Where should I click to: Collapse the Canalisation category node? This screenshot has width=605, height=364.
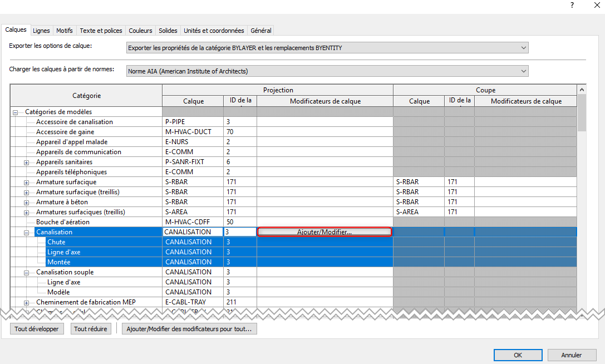(26, 232)
